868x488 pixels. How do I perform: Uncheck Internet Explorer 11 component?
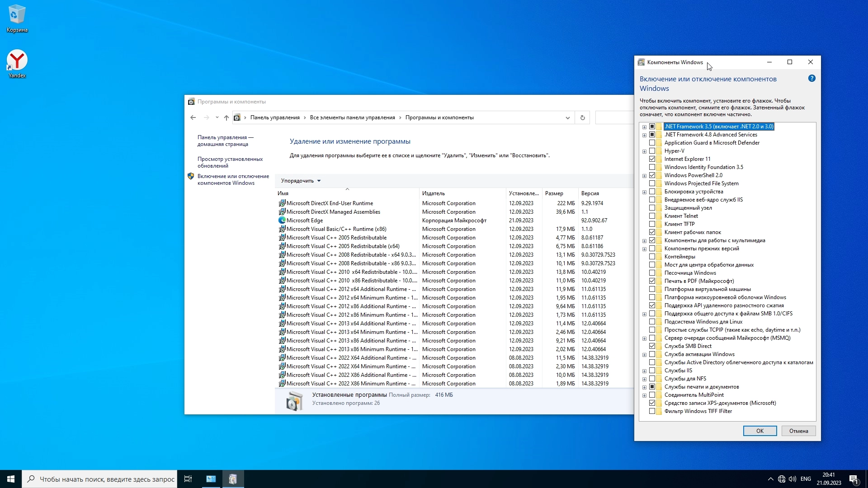click(x=652, y=159)
